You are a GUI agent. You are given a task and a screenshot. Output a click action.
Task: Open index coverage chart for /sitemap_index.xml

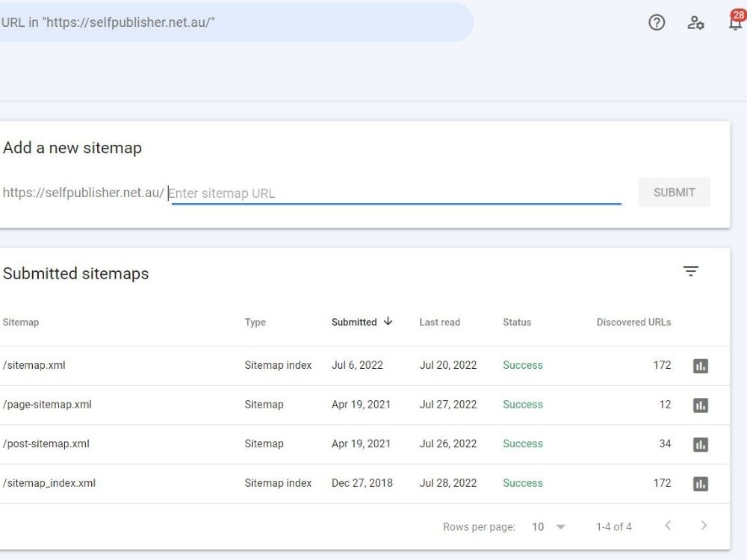pos(701,484)
